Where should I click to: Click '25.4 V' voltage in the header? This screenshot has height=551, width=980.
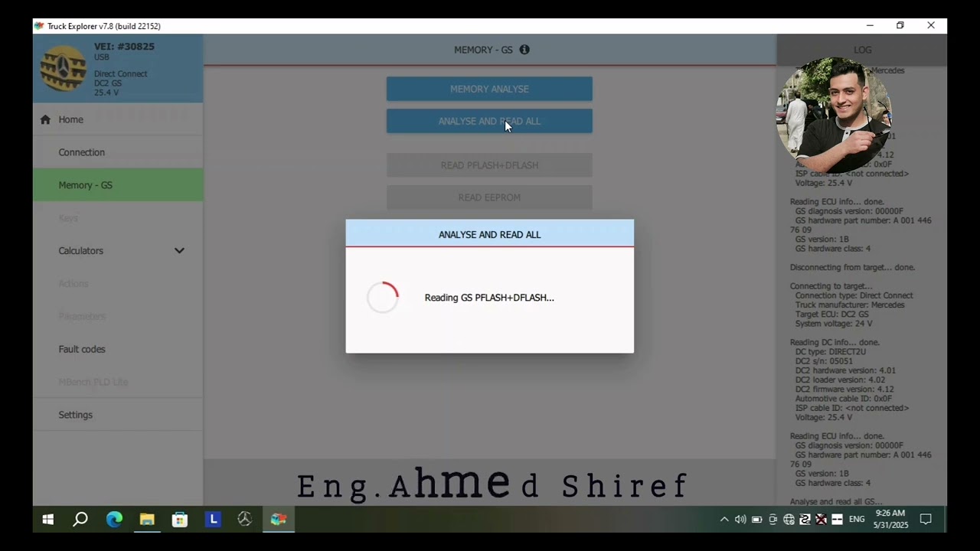106,93
